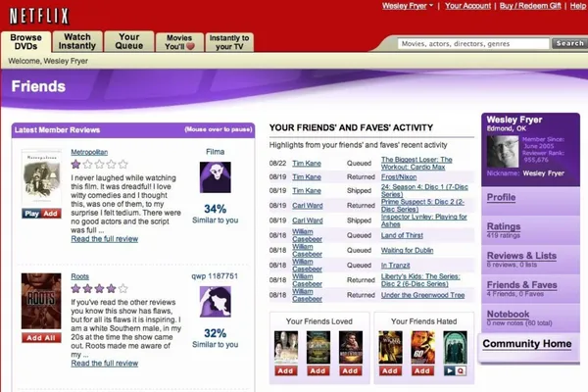This screenshot has width=588, height=392.
Task: Click first Your Friends Loved movie thumbnail
Action: (286, 347)
